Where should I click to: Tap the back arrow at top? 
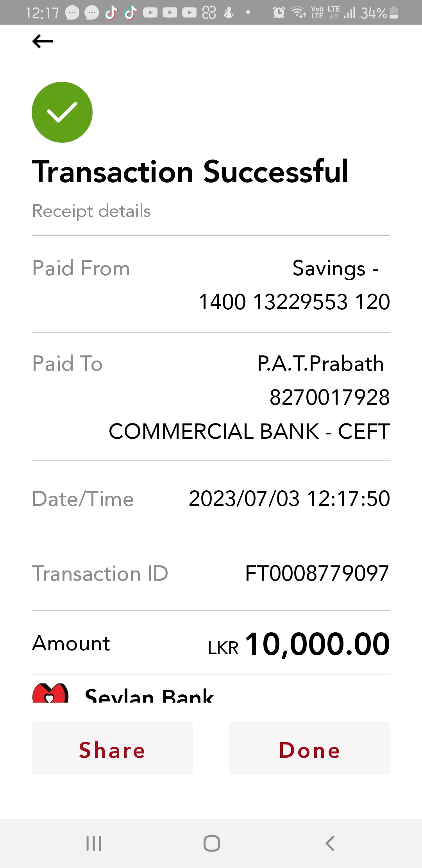pyautogui.click(x=43, y=41)
